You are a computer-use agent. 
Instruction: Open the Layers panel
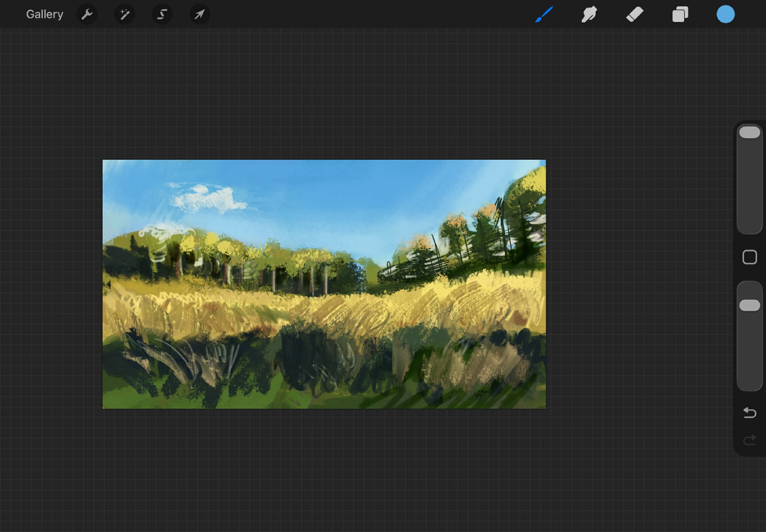point(680,15)
